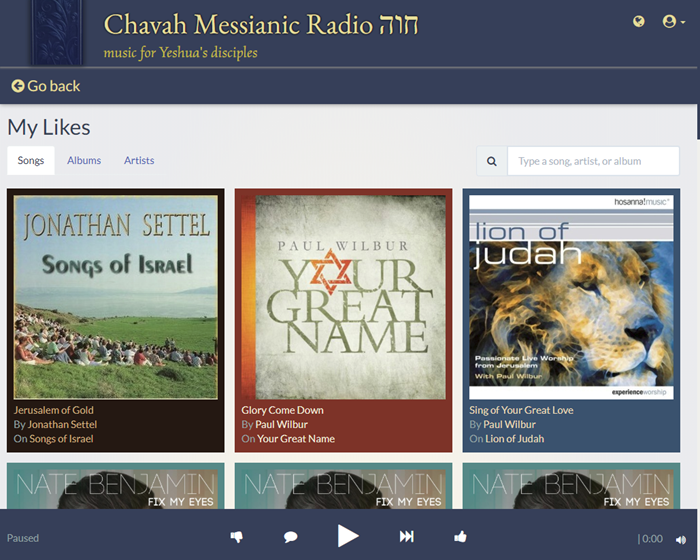700x560 pixels.
Task: Open the song comments bubble icon
Action: click(x=291, y=536)
